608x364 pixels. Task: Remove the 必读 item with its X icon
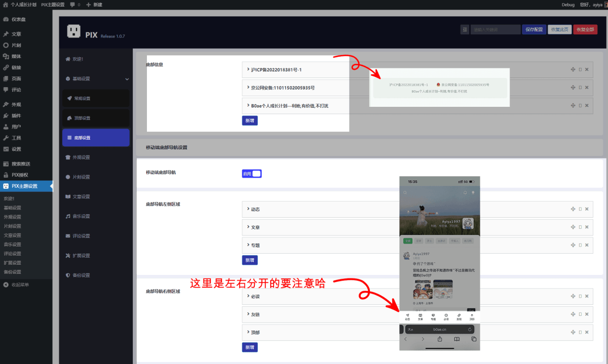point(587,296)
